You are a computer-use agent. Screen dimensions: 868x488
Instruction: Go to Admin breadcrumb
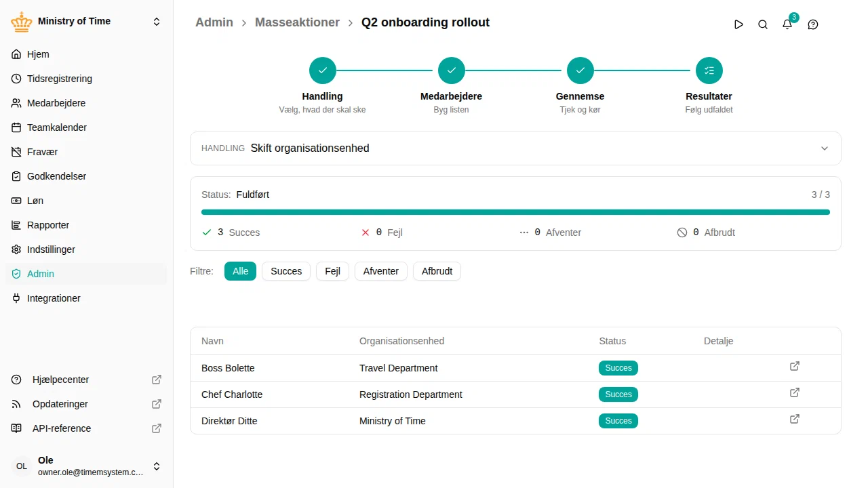(214, 22)
